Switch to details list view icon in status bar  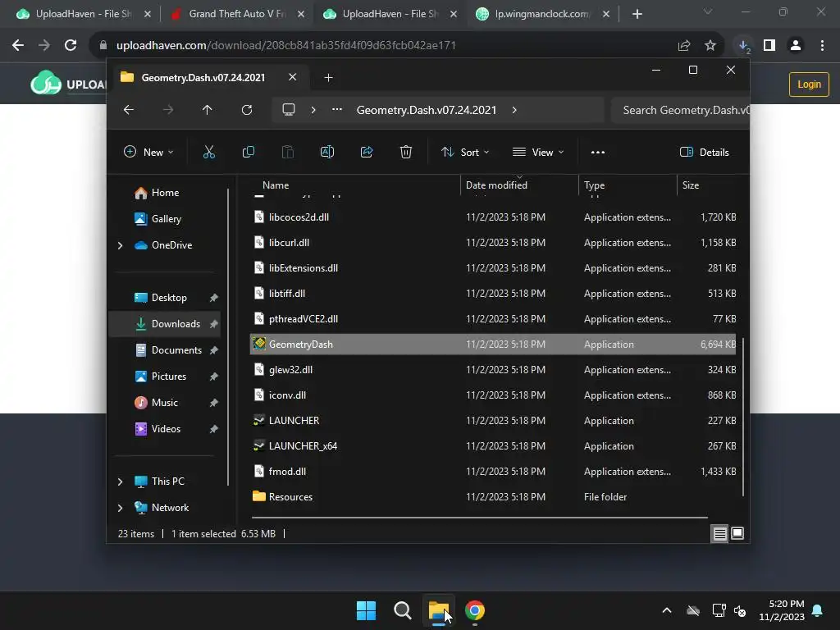719,533
